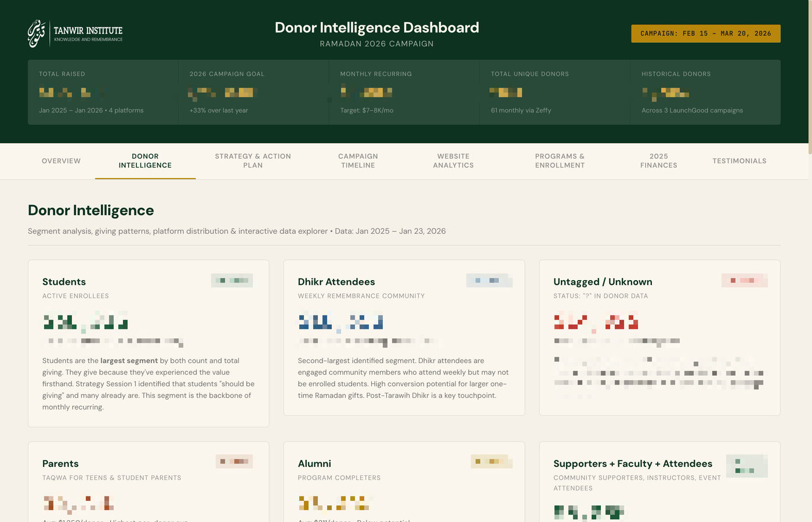This screenshot has width=812, height=522.
Task: Click the Untagged / Unknown segment heading
Action: 603,282
